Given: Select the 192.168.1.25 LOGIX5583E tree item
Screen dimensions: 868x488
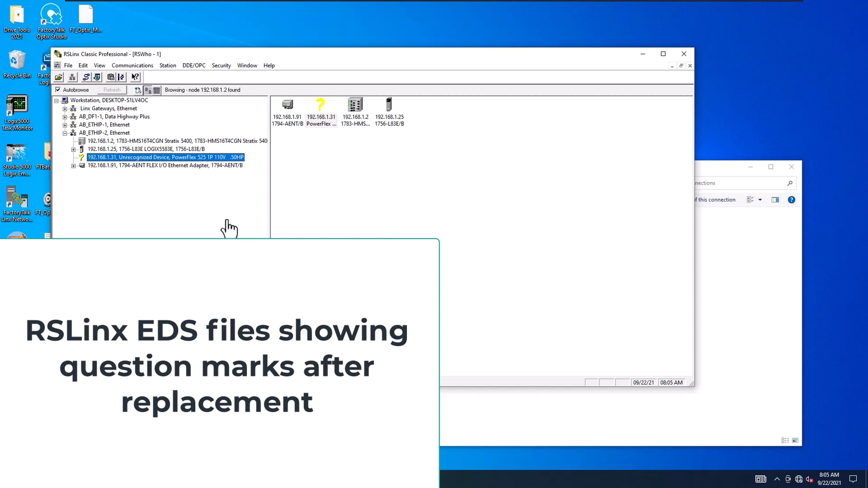Looking at the screenshot, I should tap(146, 149).
